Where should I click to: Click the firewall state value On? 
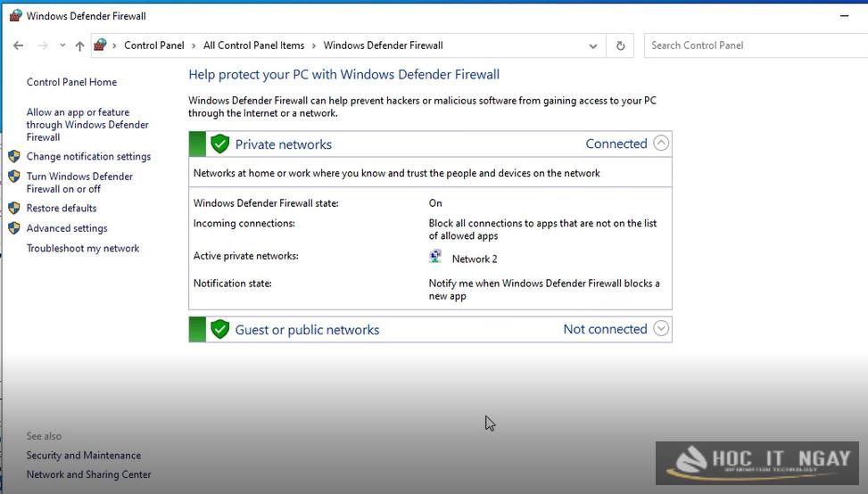435,203
